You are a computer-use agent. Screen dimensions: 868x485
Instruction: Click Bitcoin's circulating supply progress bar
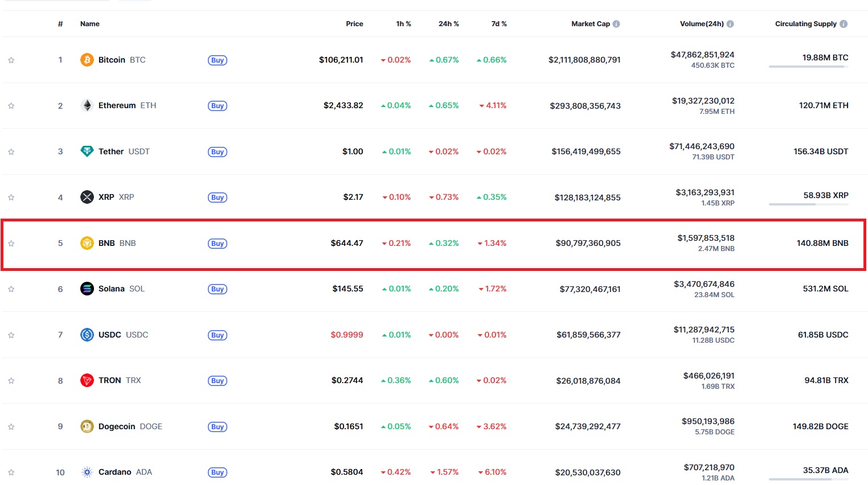point(809,67)
